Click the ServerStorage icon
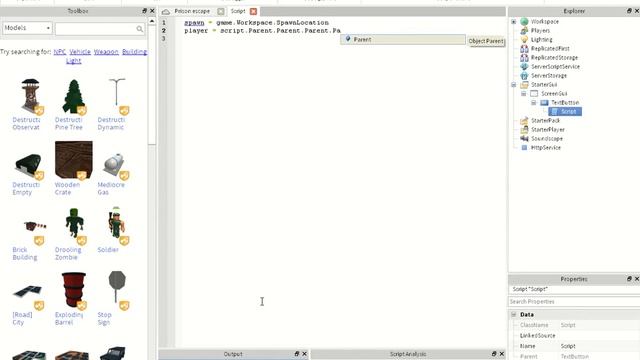 pyautogui.click(x=524, y=76)
